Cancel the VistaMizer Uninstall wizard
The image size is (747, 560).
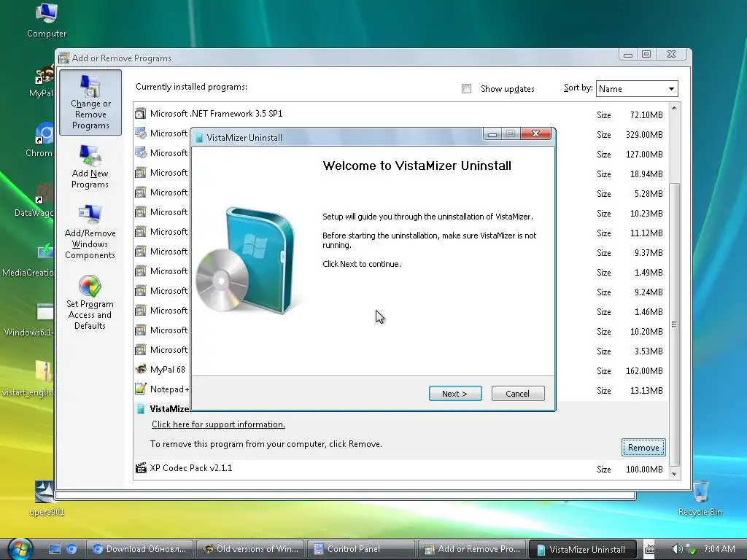517,393
